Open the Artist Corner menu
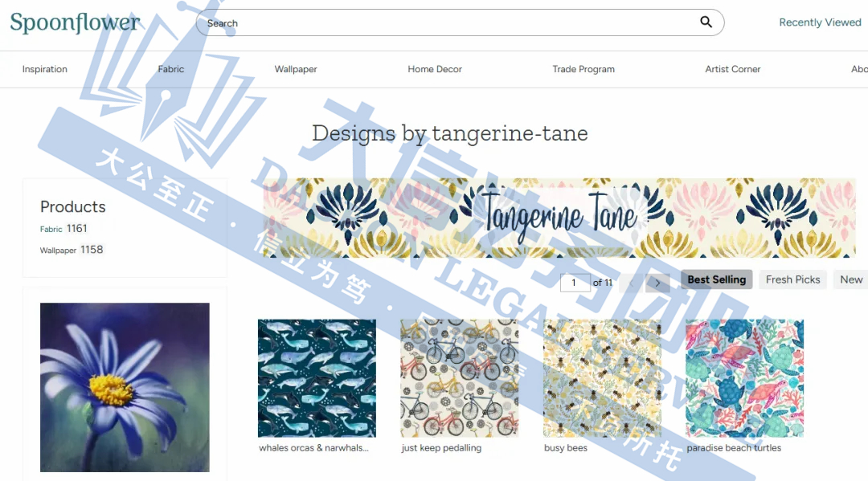 732,69
